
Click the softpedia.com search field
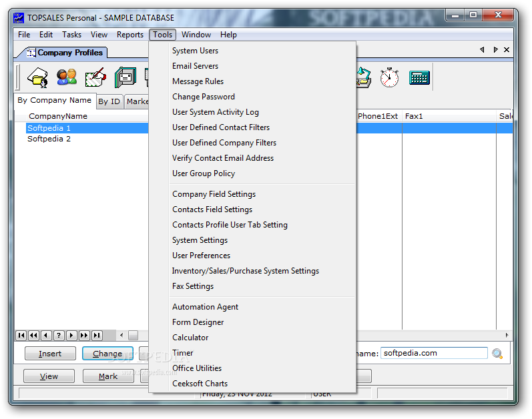[434, 353]
